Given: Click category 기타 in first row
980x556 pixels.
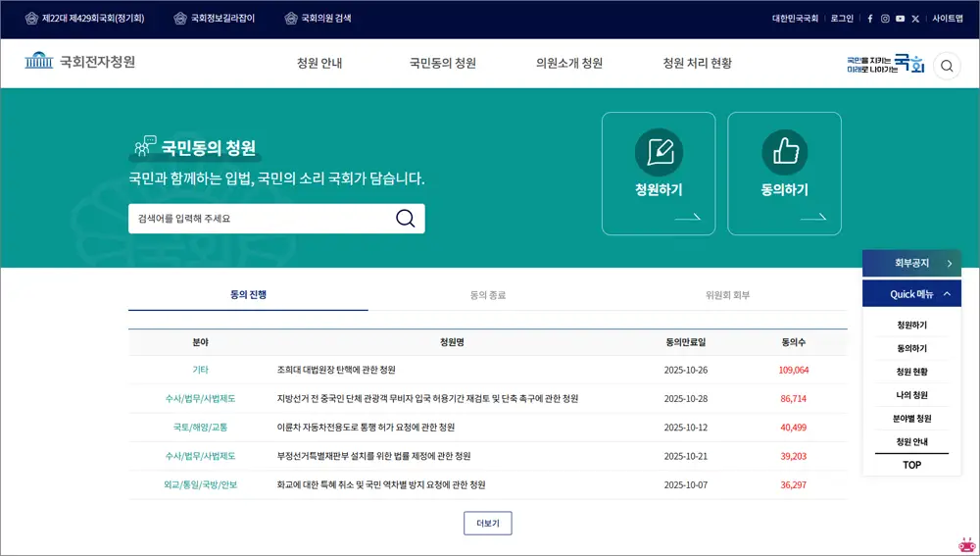Looking at the screenshot, I should point(201,370).
